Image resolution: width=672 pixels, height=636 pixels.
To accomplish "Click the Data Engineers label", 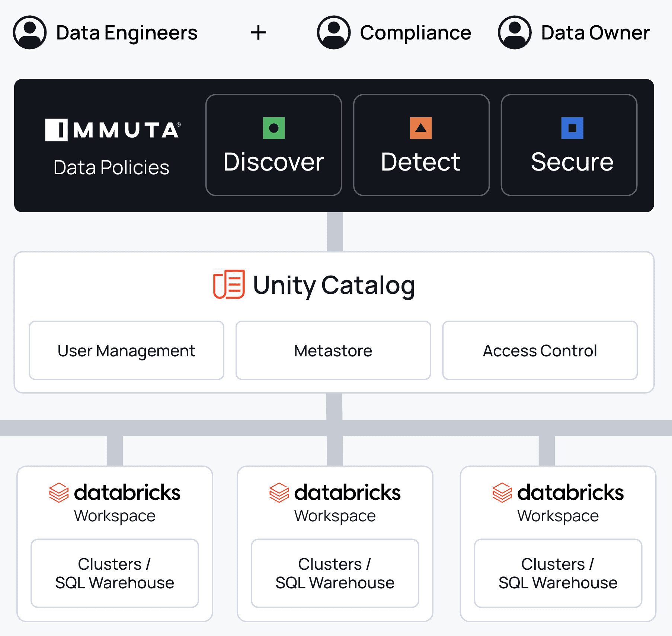I will 127,33.
